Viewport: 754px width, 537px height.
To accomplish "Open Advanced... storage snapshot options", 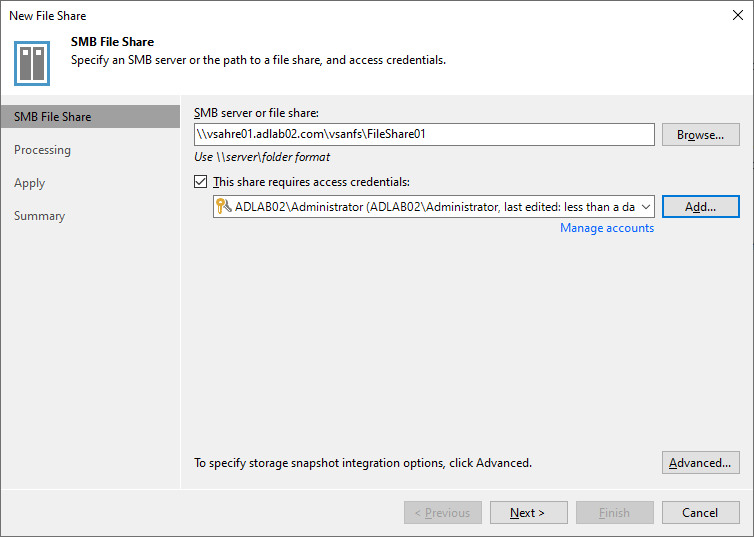I will coord(701,462).
